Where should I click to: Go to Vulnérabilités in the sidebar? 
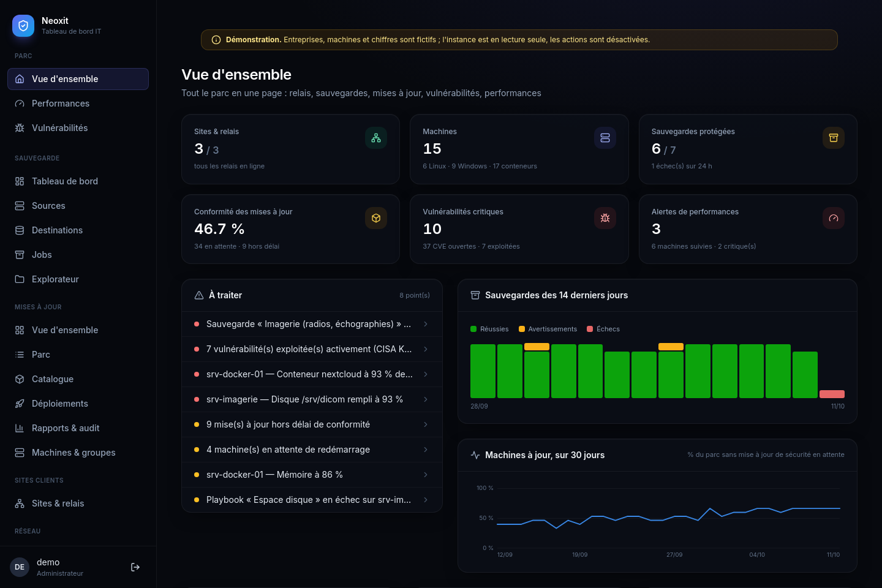pyautogui.click(x=78, y=128)
